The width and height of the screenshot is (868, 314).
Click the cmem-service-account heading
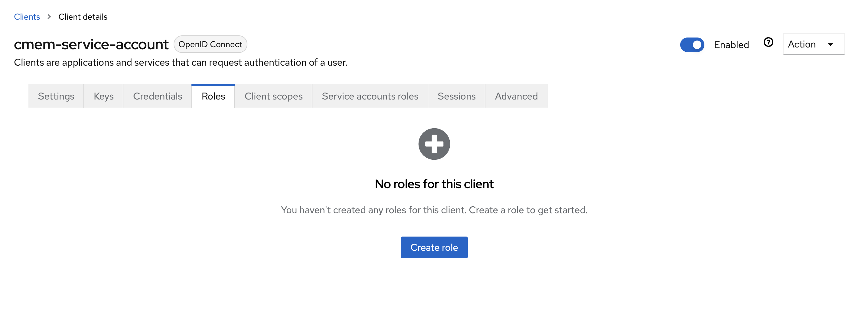91,44
